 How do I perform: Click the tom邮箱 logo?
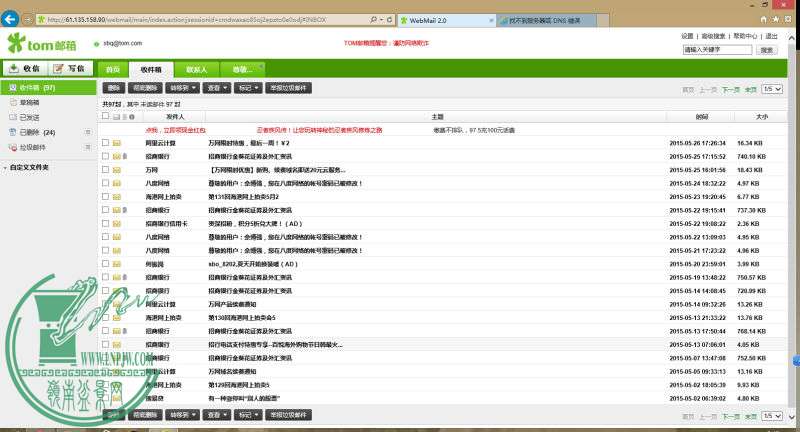point(42,44)
